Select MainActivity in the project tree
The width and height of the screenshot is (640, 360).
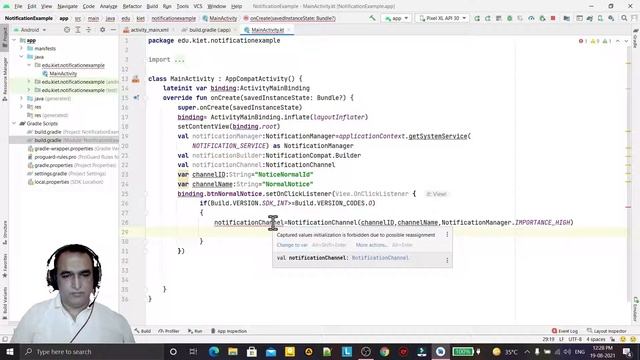tap(63, 73)
